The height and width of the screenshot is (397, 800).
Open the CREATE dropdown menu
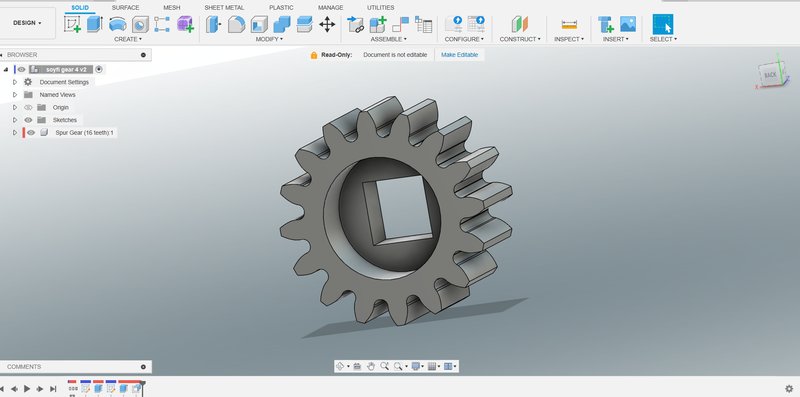(128, 39)
